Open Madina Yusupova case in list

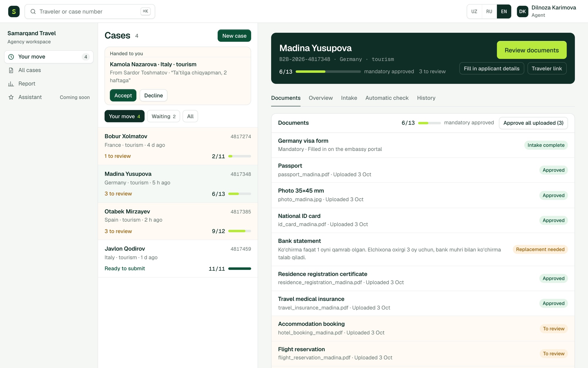(178, 184)
